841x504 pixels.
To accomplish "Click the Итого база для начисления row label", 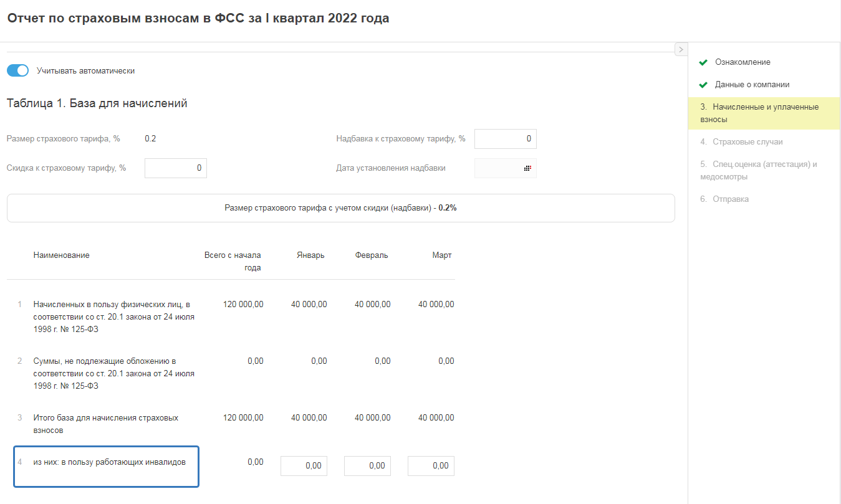I will point(106,424).
